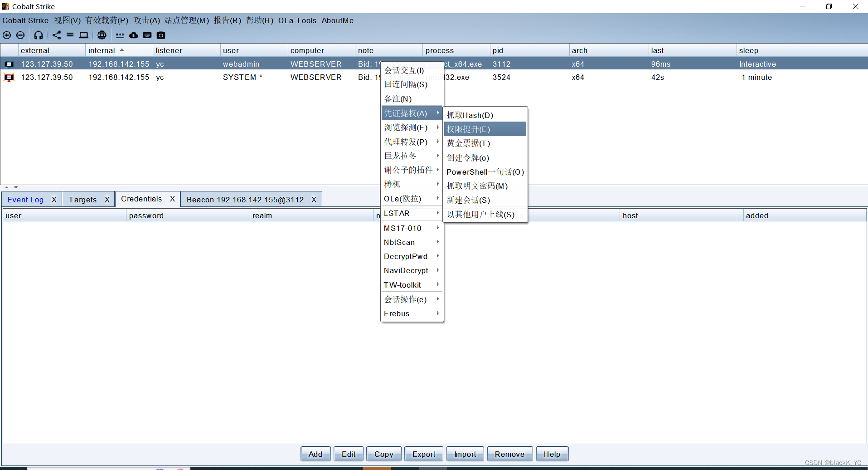
Task: Expand the 巨龙拉冬 submenu
Action: pyautogui.click(x=412, y=156)
